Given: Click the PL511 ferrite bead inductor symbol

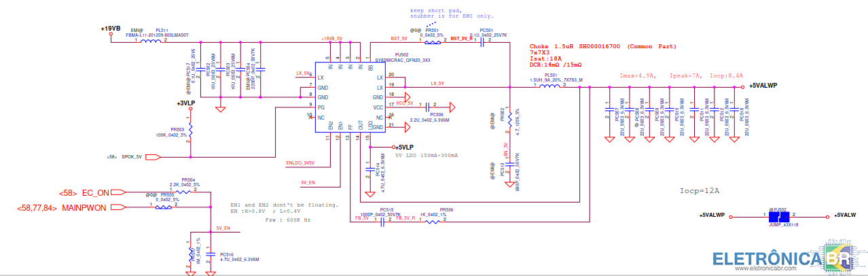Looking at the screenshot, I should click(151, 41).
